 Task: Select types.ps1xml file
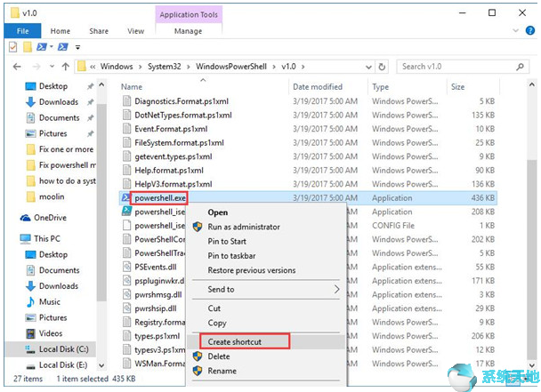click(157, 336)
